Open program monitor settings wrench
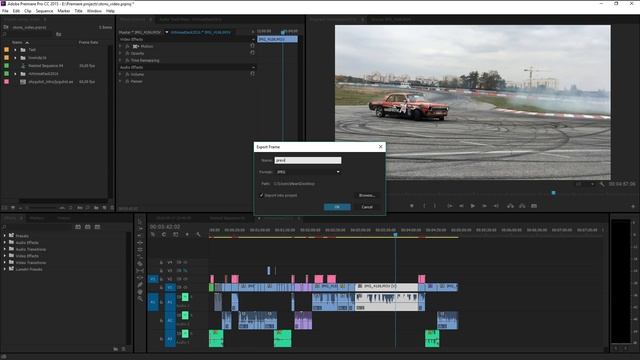 (602, 184)
